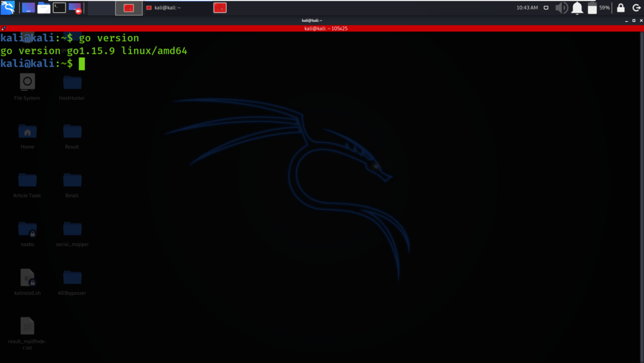Click the 59% battery percentage label
Screen dimensions: 644x363
point(604,8)
